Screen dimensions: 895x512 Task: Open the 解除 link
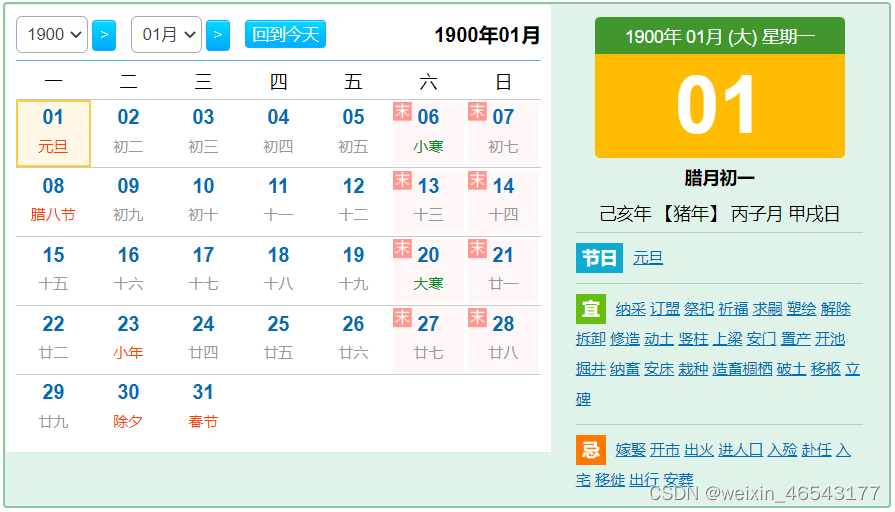point(836,309)
